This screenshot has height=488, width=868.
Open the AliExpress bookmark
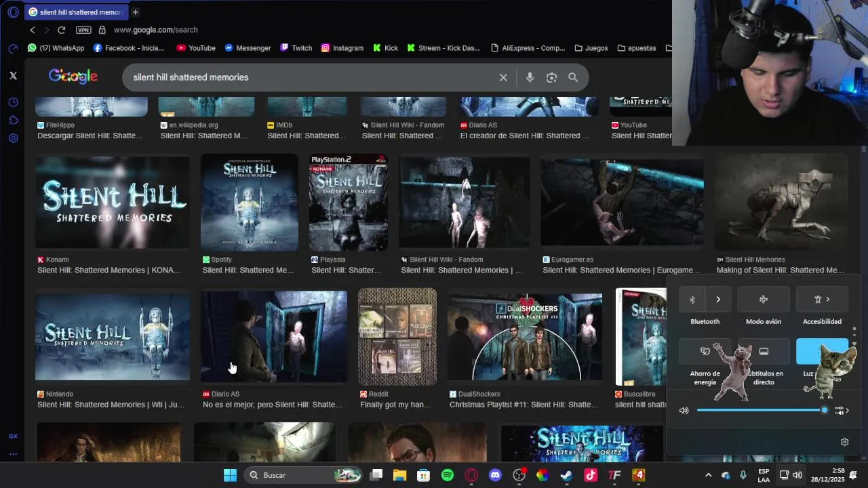tap(528, 48)
